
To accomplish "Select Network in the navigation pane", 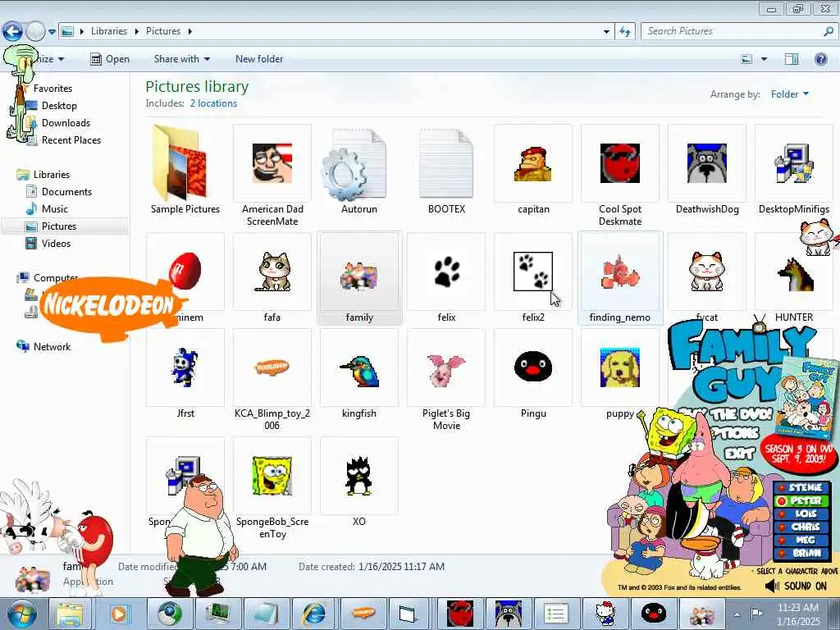I will [x=52, y=347].
